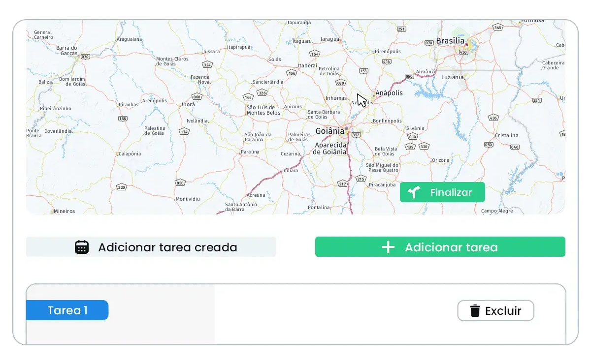The height and width of the screenshot is (364, 591).
Task: Click highway shield 414 on the map
Action: (387, 61)
